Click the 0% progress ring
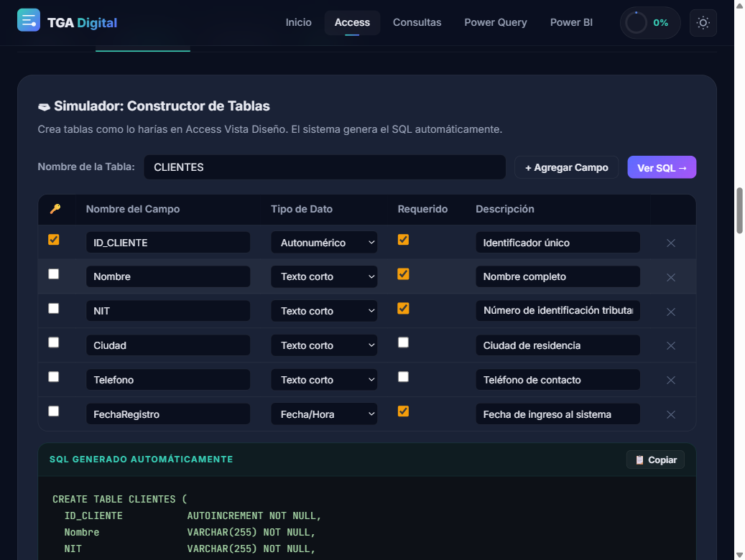The width and height of the screenshot is (745, 560). click(x=649, y=22)
